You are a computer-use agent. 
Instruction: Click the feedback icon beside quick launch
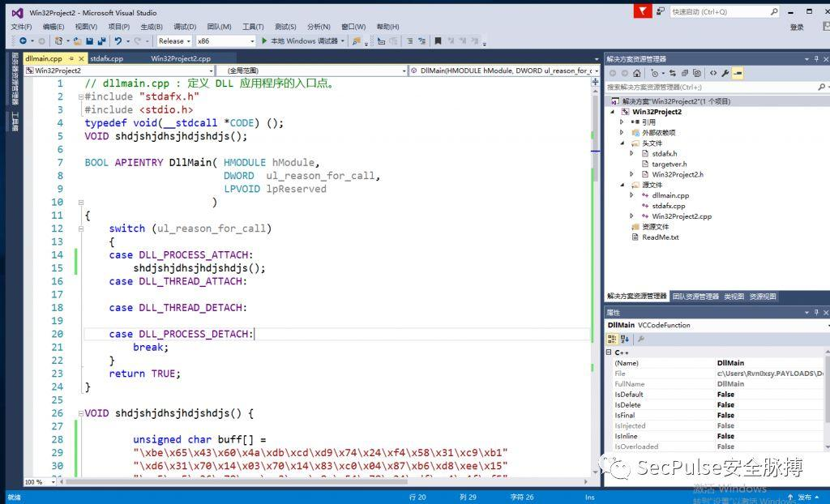[x=660, y=11]
